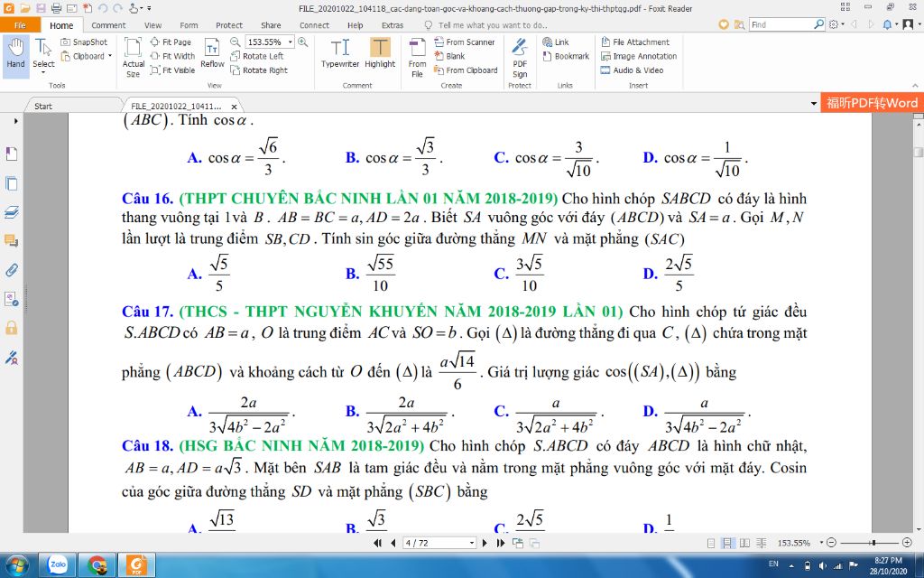
Task: Insert Audio & Video
Action: tap(632, 70)
